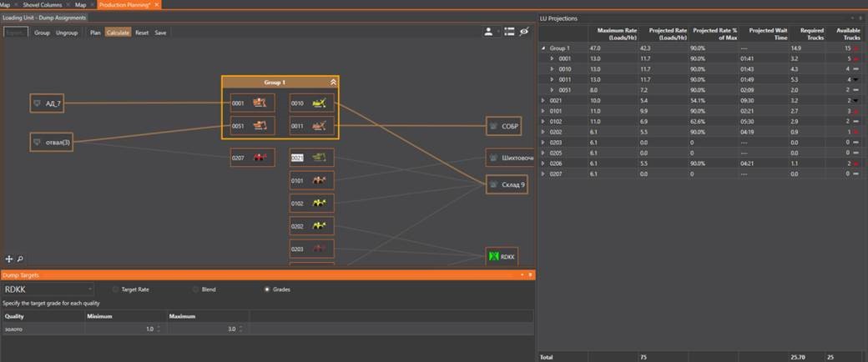The width and height of the screenshot is (868, 362).
Task: Open the RDKK dump target dropdown
Action: pos(48,289)
